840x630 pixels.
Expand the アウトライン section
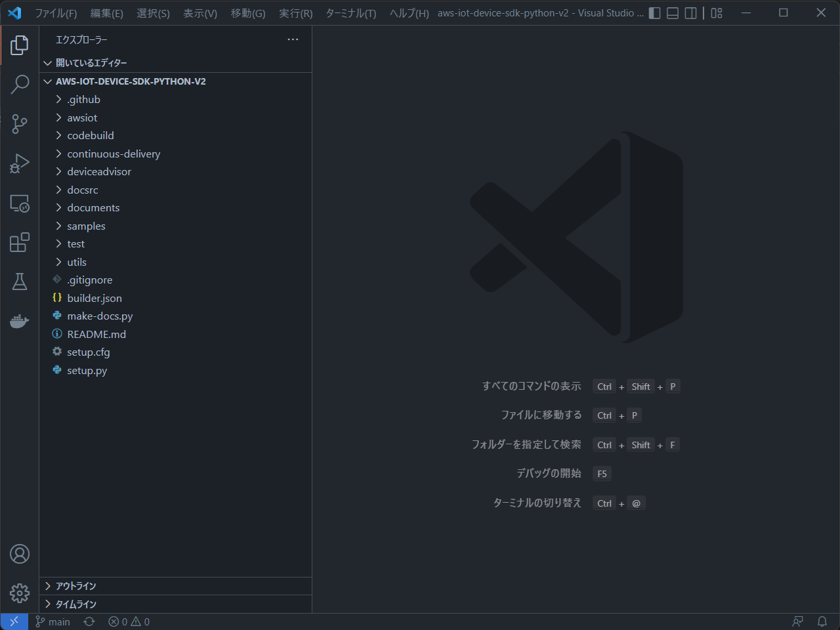(75, 586)
